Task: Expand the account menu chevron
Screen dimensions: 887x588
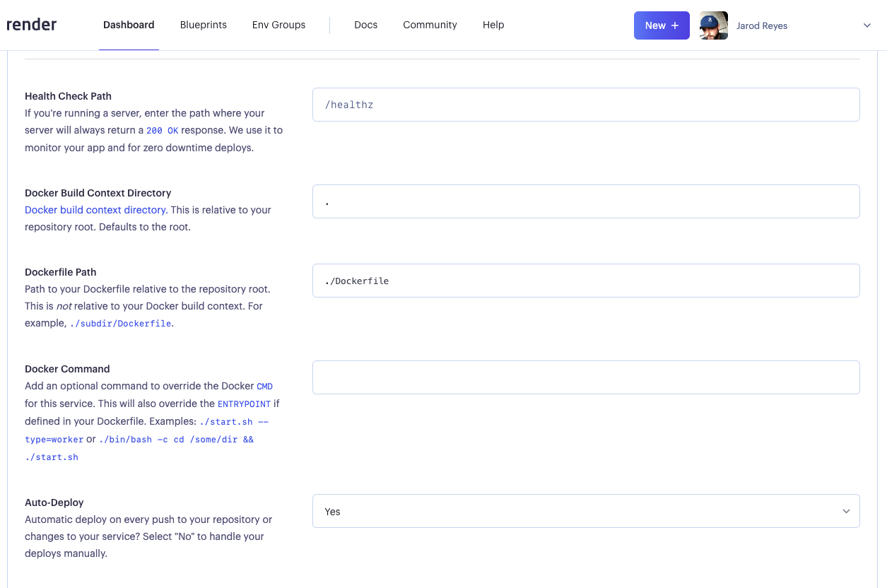Action: click(x=867, y=25)
